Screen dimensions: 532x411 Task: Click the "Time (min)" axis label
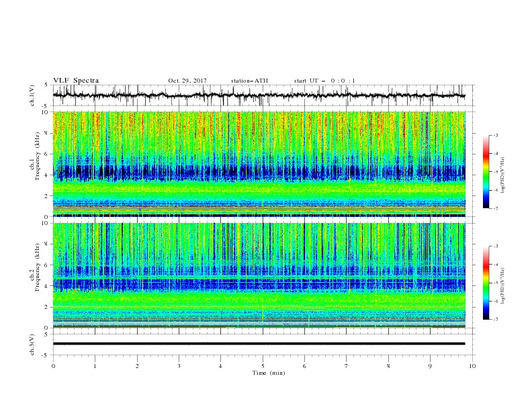click(x=269, y=373)
